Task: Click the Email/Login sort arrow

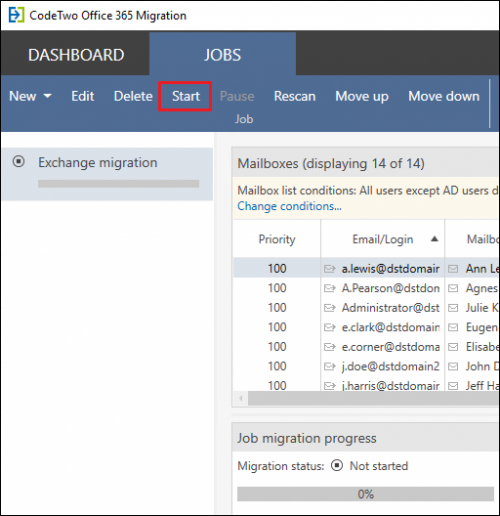Action: pyautogui.click(x=434, y=239)
